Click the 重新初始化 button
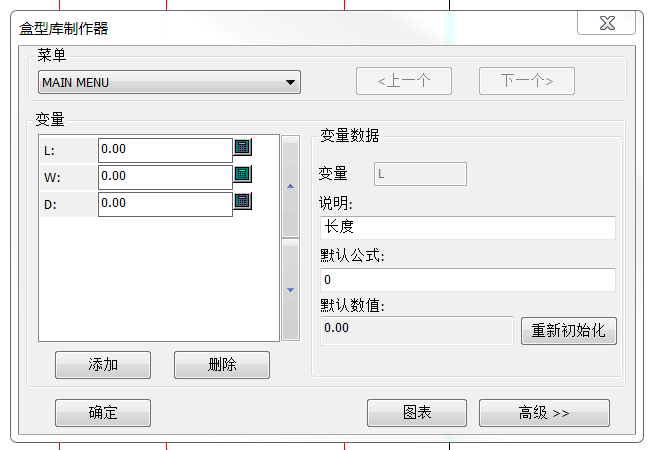This screenshot has height=450, width=652. point(568,331)
